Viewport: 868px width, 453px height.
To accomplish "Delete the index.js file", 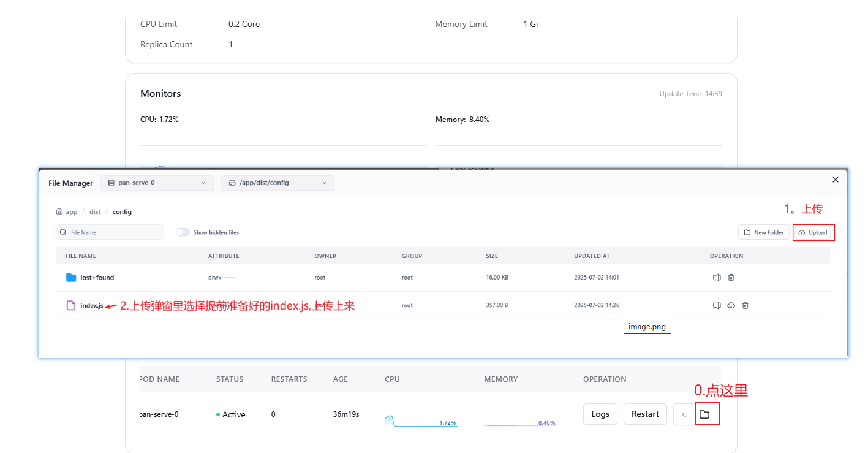I will (x=745, y=305).
